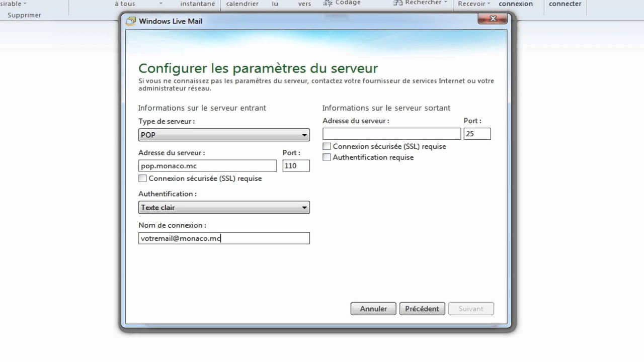Screen dimensions: 644x362
Task: Click the connexion item in background ribbon
Action: pyautogui.click(x=516, y=4)
